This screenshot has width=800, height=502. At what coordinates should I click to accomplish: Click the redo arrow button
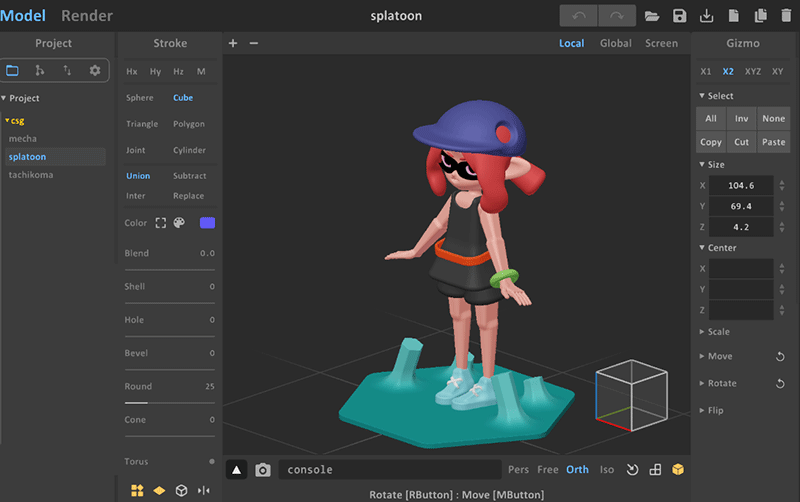617,16
